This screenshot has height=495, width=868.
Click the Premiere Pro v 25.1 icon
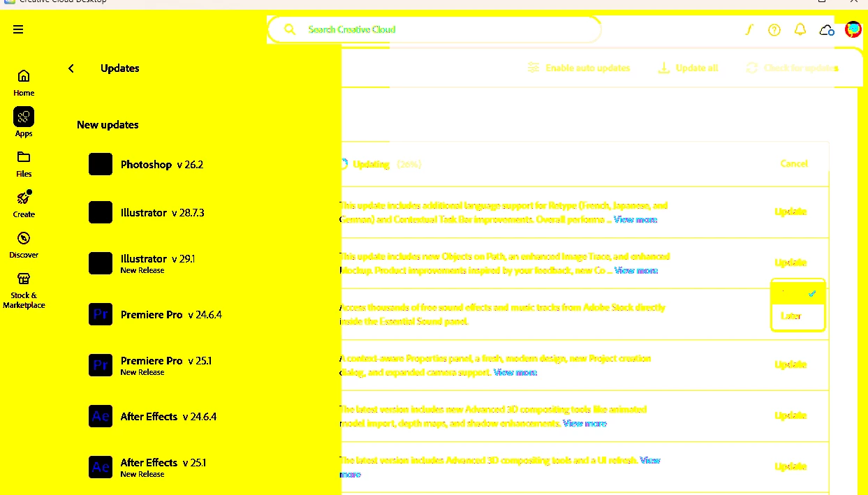101,365
